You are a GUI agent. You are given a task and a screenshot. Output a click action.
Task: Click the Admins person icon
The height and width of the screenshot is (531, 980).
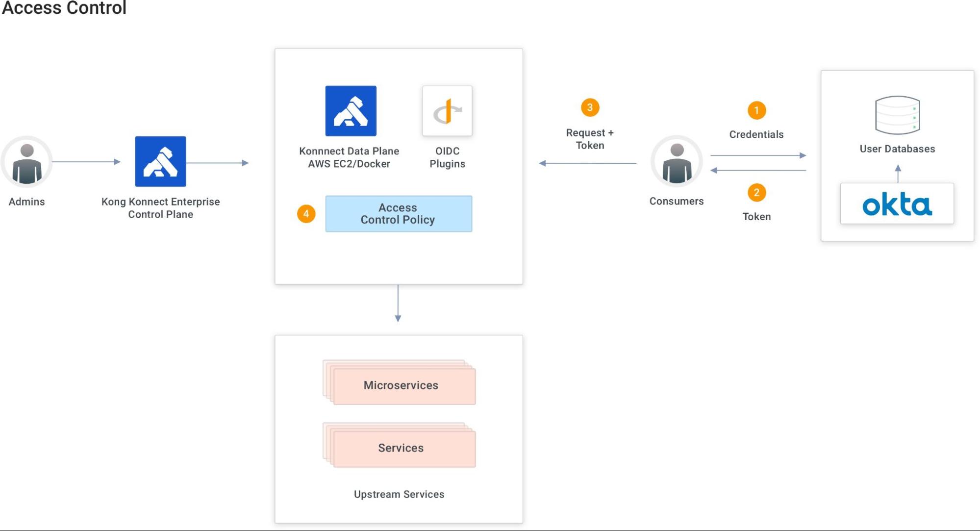(27, 162)
